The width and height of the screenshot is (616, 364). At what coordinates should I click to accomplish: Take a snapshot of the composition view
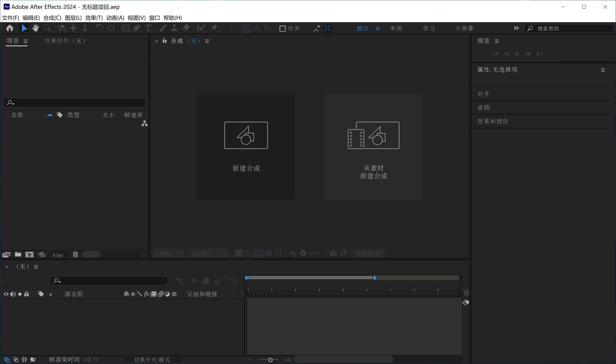tap(333, 253)
